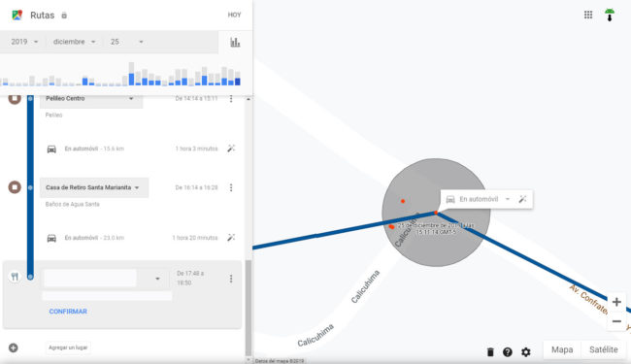Jump to today with HOY
The height and width of the screenshot is (364, 631).
coord(234,15)
